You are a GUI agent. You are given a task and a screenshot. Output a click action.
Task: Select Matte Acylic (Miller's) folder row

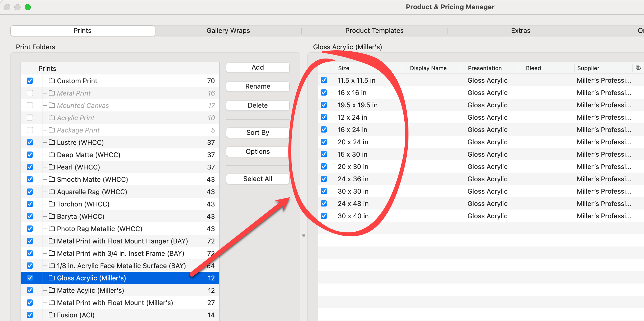click(90, 290)
